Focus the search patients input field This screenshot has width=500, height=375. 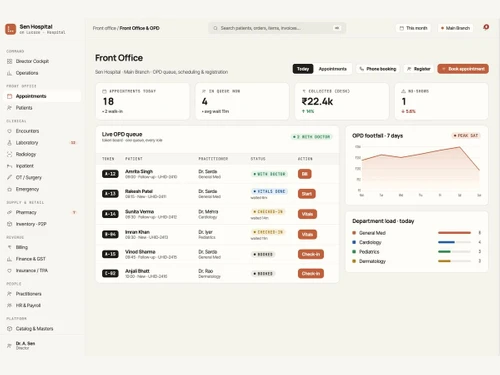[277, 28]
